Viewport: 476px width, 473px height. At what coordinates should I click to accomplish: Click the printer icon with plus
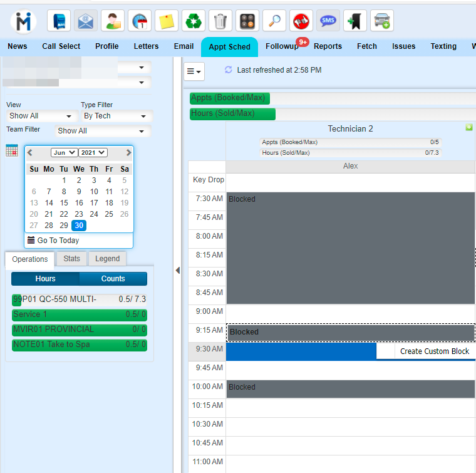(x=381, y=21)
